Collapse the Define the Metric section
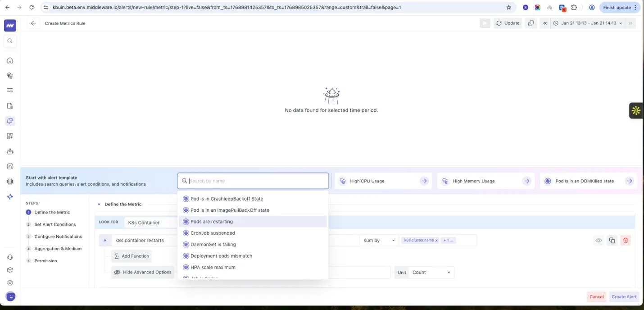This screenshot has width=644, height=310. 99,204
